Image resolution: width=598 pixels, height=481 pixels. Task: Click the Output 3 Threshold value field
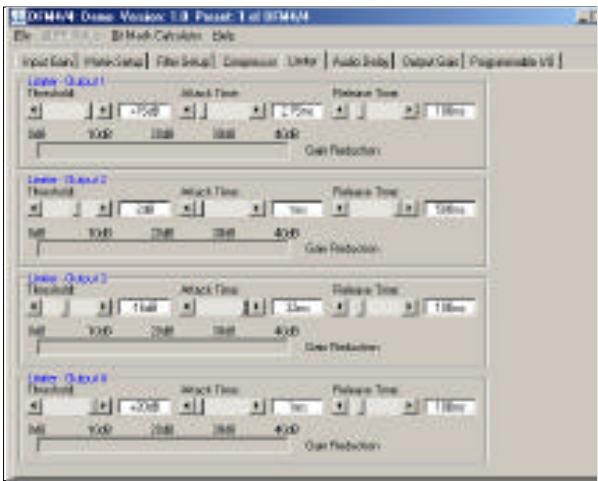(145, 307)
